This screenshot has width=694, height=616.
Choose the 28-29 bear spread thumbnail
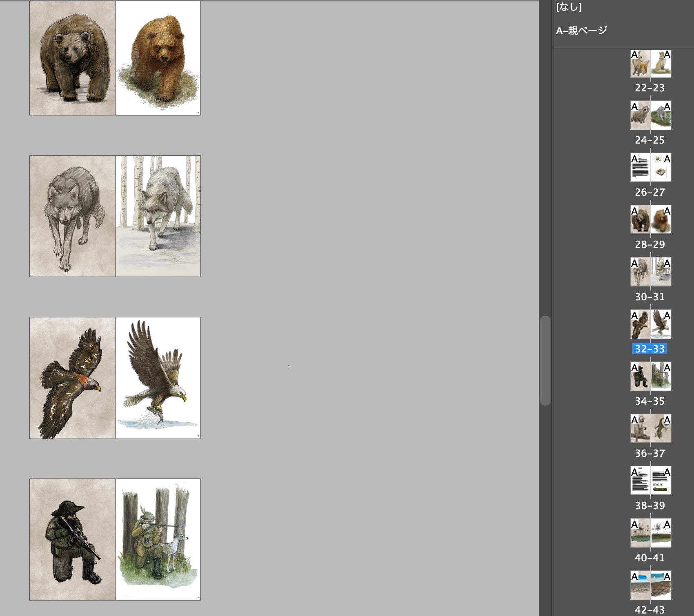[x=650, y=220]
